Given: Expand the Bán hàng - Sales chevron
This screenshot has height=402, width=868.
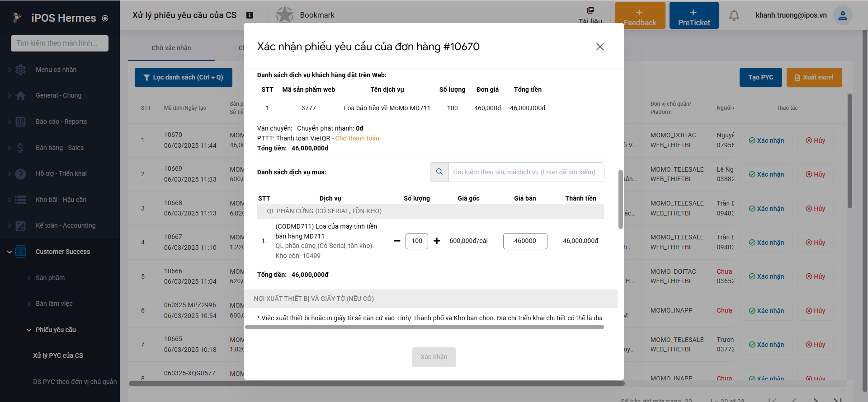Looking at the screenshot, I should click(x=9, y=148).
